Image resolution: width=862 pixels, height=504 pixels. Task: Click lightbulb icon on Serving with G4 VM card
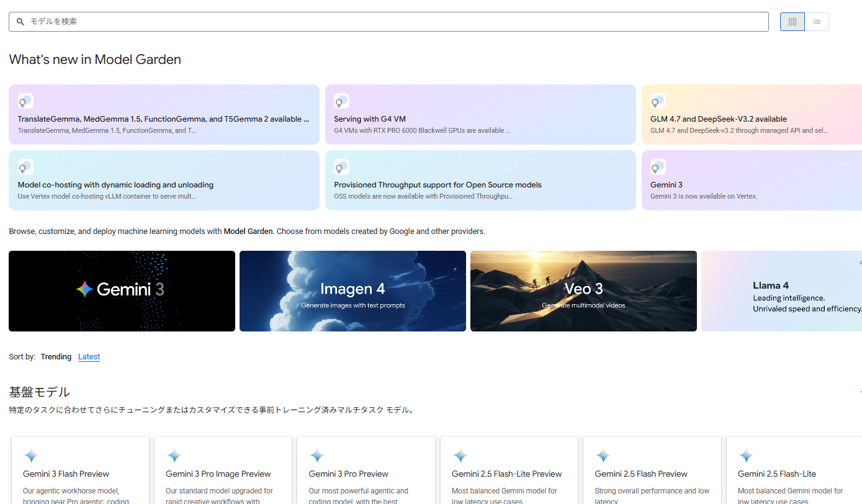[341, 101]
